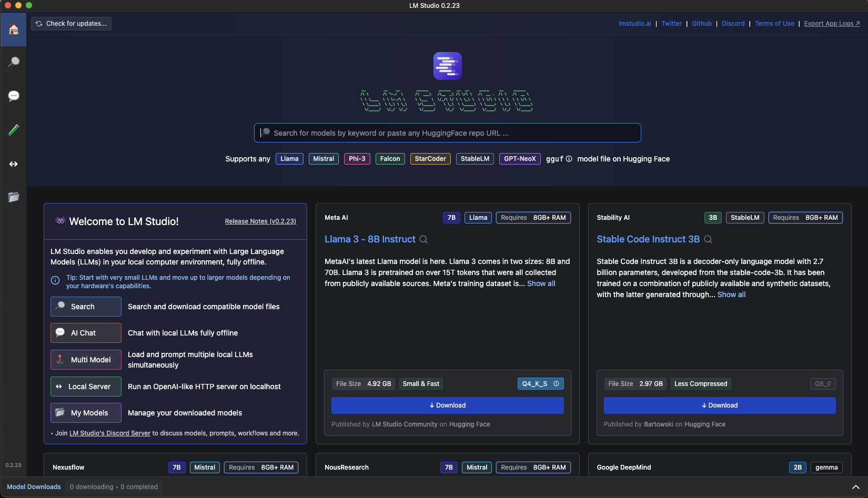Select the Mistral architecture tag under search

pyautogui.click(x=324, y=159)
